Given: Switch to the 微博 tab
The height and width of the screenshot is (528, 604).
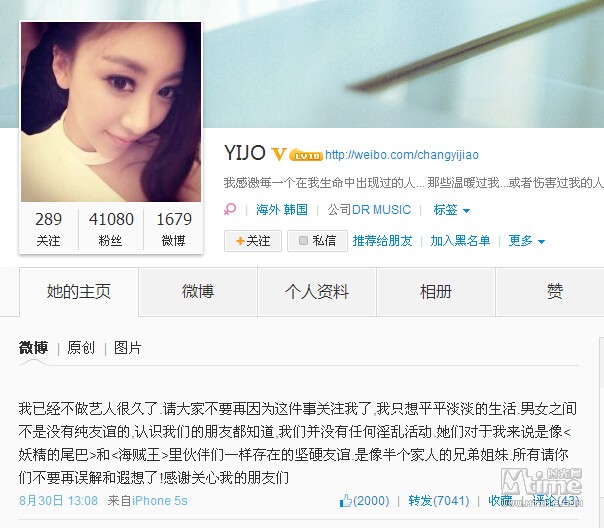Looking at the screenshot, I should [198, 292].
